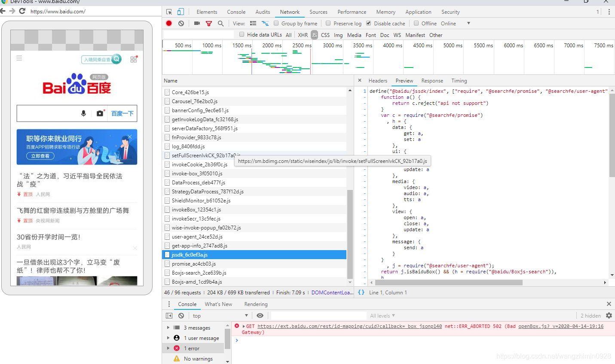Image resolution: width=615 pixels, height=364 pixels.
Task: Toggle the device toolbar icon
Action: click(181, 12)
